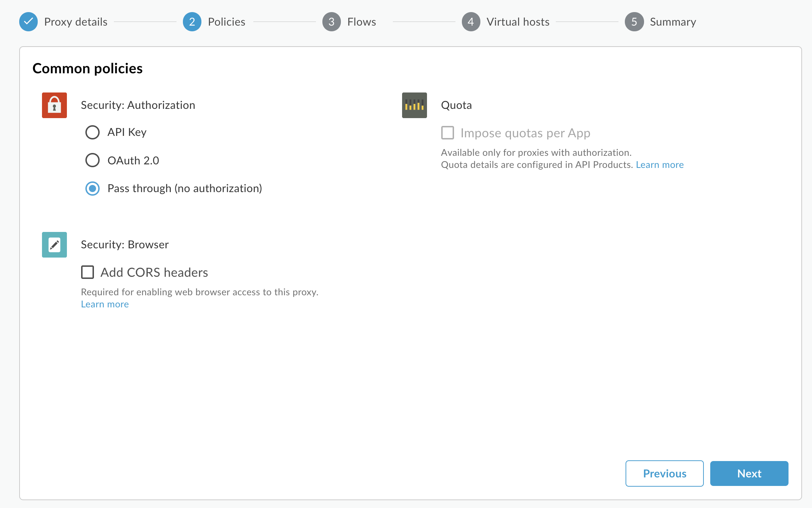
Task: Click the step 4 Virtual hosts circle icon
Action: click(471, 22)
